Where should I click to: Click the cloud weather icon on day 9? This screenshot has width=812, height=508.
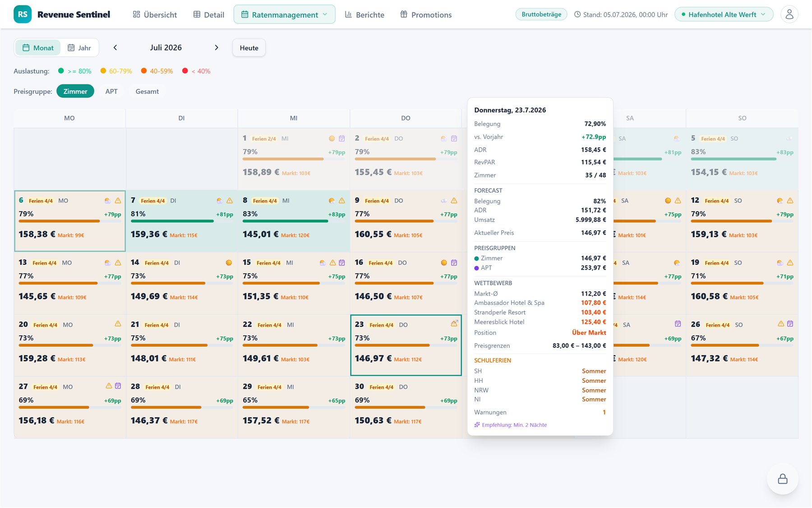tap(444, 200)
